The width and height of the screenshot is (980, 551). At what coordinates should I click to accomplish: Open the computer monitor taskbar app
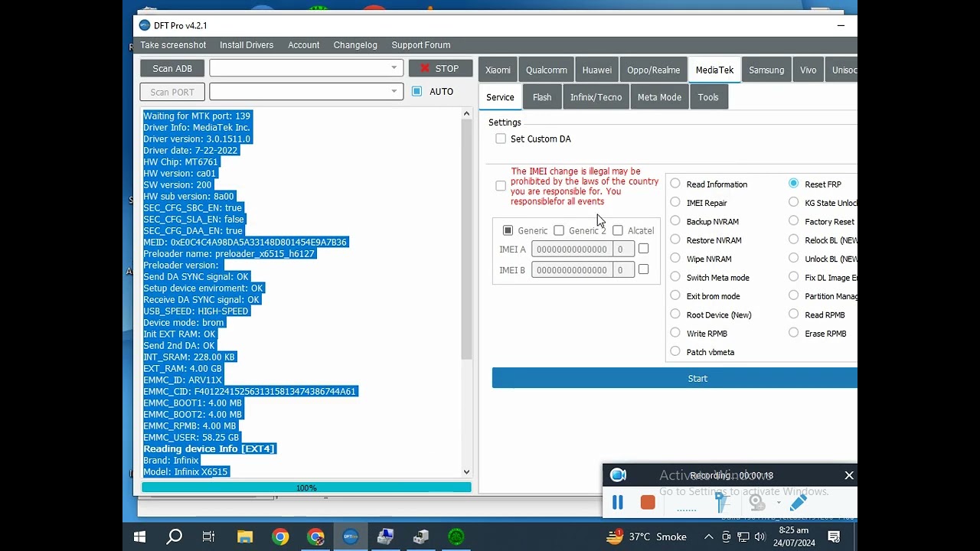385,536
